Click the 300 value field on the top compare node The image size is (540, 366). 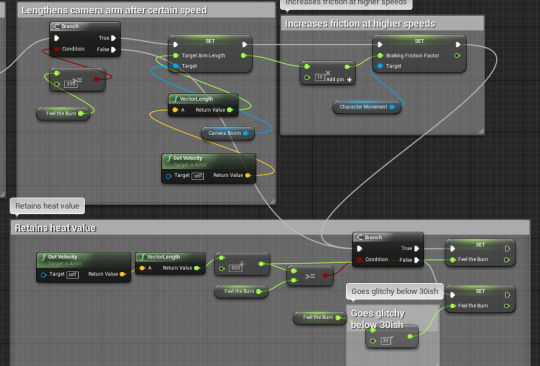point(71,84)
